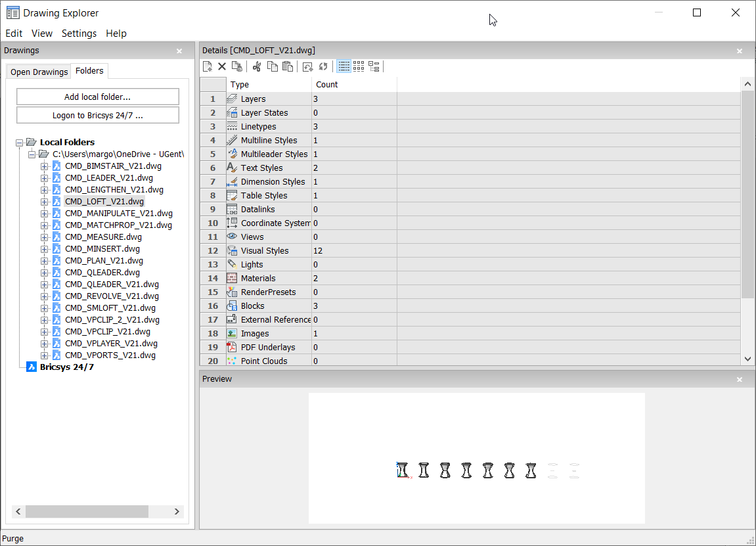The height and width of the screenshot is (546, 756).
Task: Select CMD_MEASURE.dwg in folder tree
Action: pos(103,237)
